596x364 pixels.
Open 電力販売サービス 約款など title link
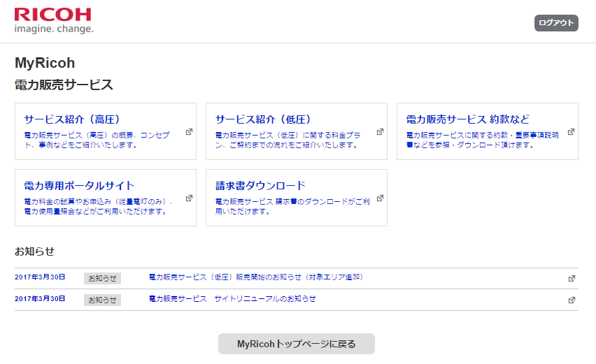coord(467,119)
